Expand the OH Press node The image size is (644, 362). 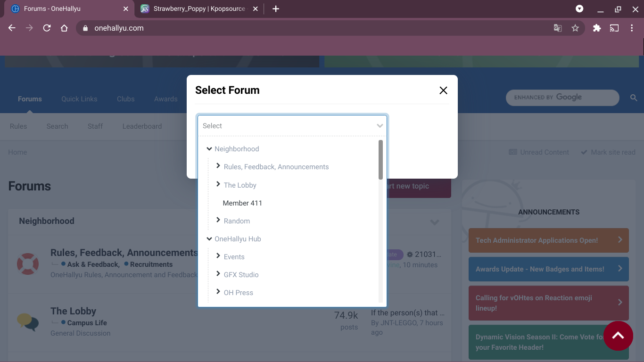[218, 292]
